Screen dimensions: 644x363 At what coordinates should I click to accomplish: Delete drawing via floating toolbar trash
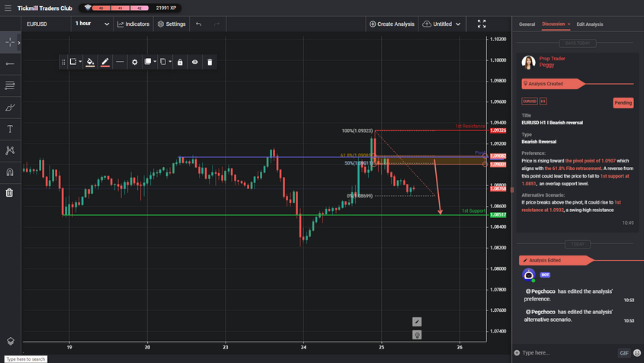click(210, 62)
